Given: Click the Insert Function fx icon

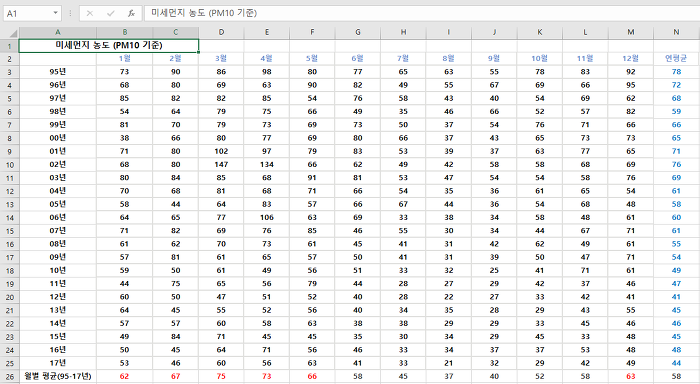Looking at the screenshot, I should [131, 13].
